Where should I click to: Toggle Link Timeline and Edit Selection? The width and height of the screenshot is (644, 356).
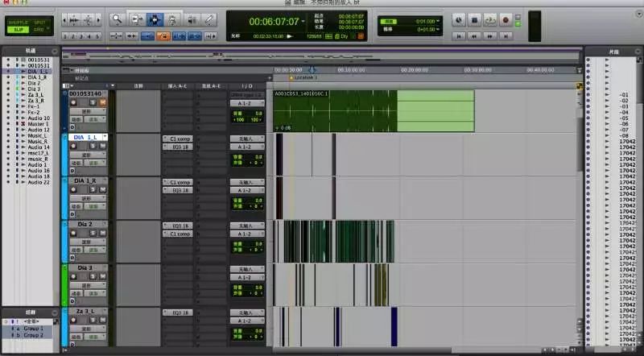coord(179,36)
